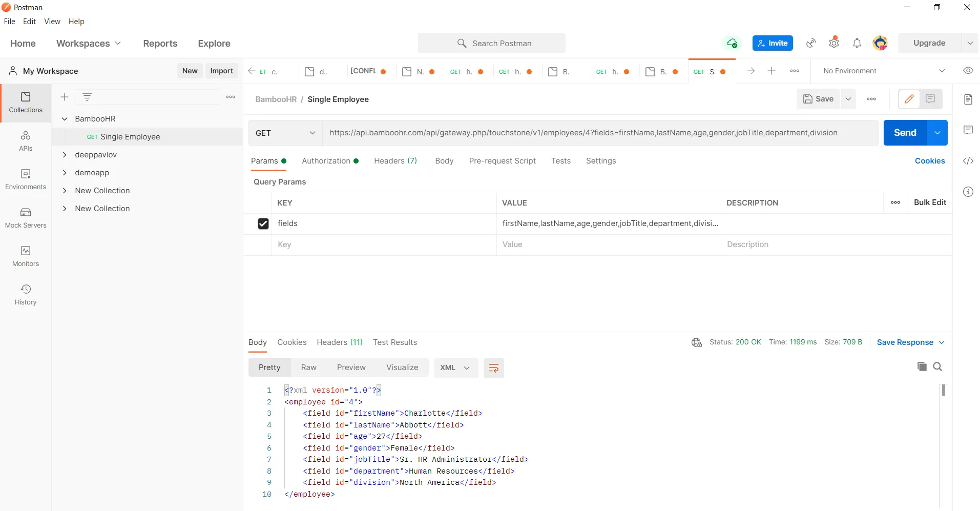This screenshot has width=980, height=511.
Task: Click the Search Postman box
Action: [x=492, y=44]
